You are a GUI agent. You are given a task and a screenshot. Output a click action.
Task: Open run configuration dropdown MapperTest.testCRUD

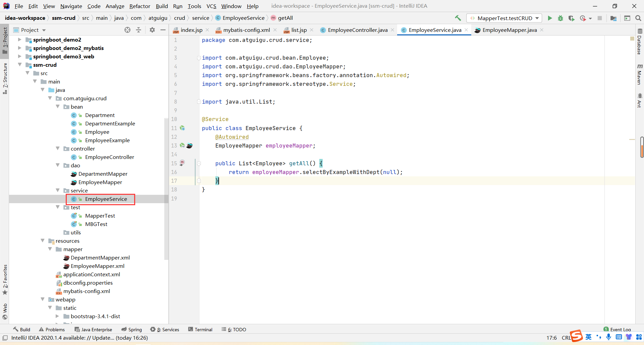(x=504, y=18)
